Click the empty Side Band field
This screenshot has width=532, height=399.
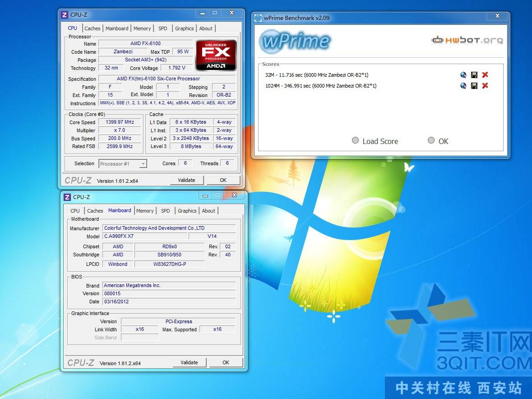[x=140, y=337]
